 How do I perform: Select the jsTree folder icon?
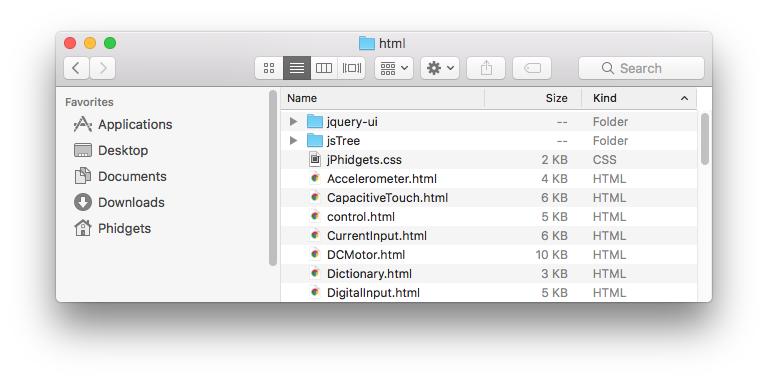pyautogui.click(x=314, y=141)
